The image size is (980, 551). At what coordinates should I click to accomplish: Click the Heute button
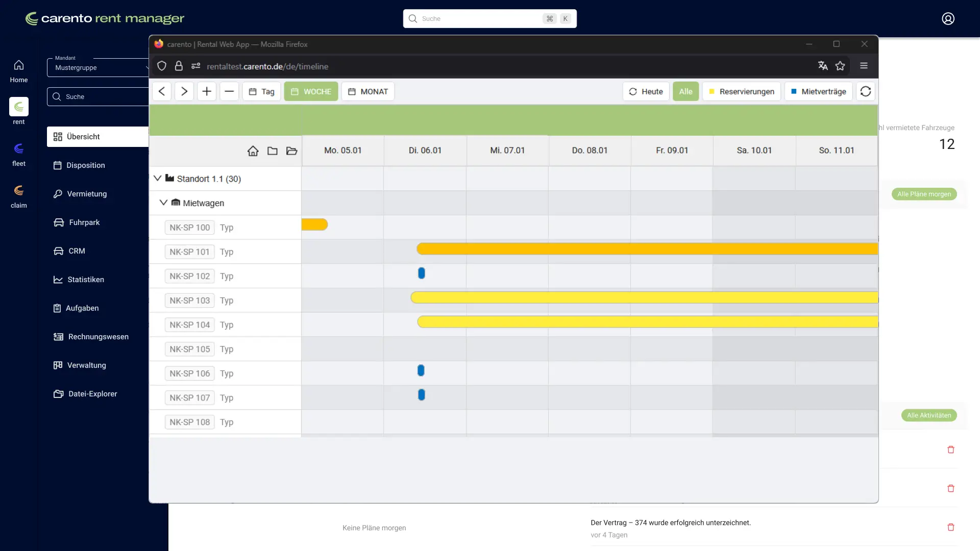pyautogui.click(x=646, y=91)
